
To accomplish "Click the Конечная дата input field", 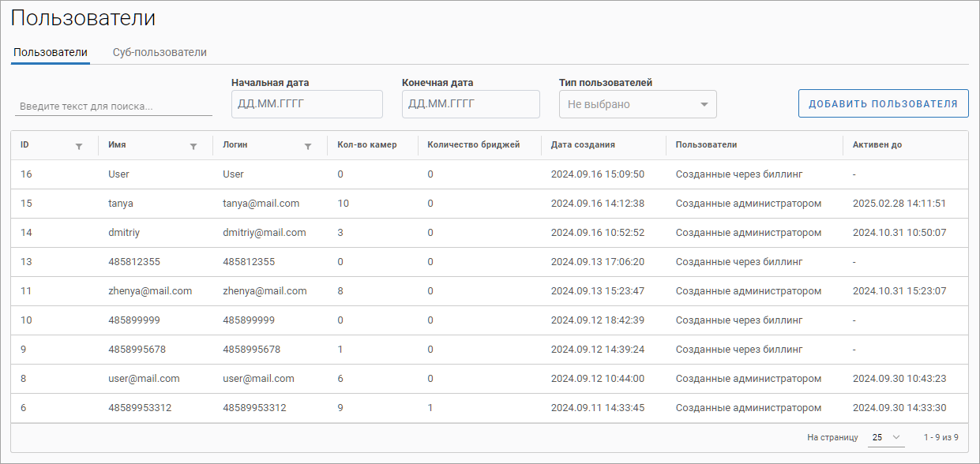I will 470,104.
